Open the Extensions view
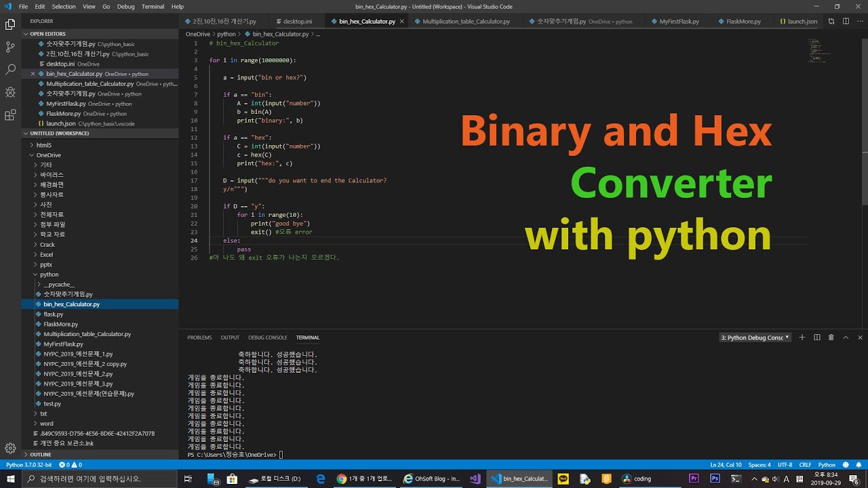868x488 pixels. pos(10,115)
